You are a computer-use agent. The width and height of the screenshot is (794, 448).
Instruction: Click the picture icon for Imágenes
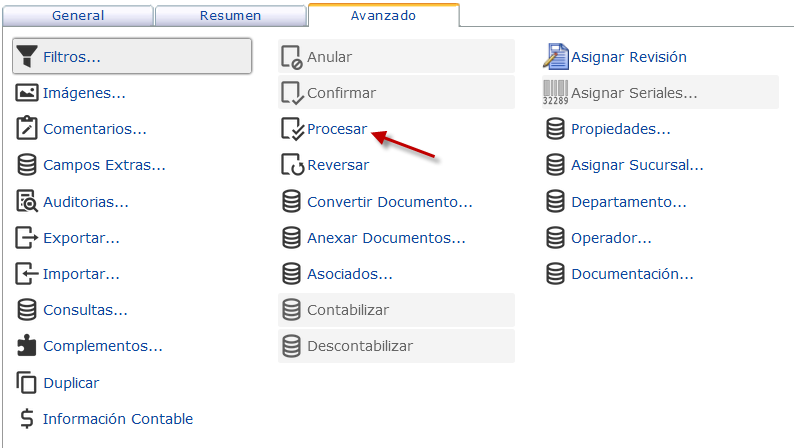(x=27, y=93)
